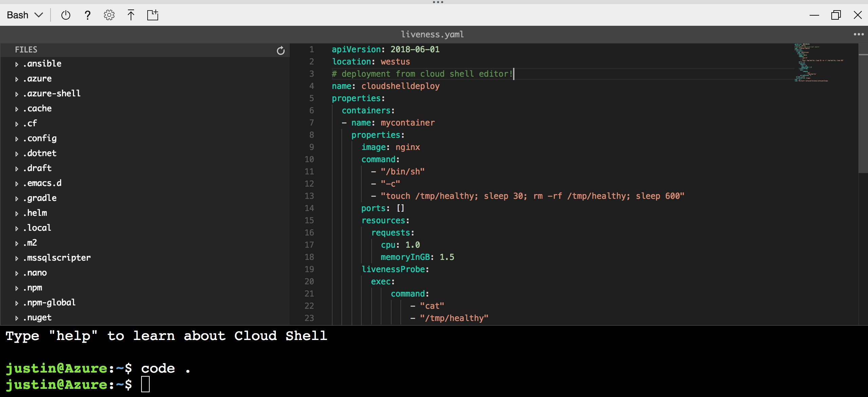The width and height of the screenshot is (868, 397).
Task: Select the .gradle tree item
Action: [x=39, y=198]
